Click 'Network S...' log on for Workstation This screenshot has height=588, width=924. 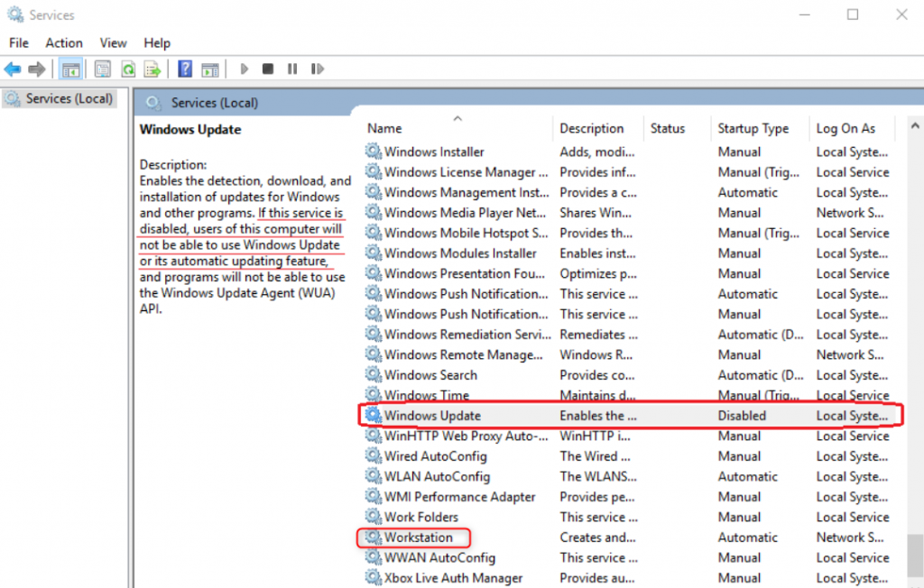pyautogui.click(x=850, y=537)
